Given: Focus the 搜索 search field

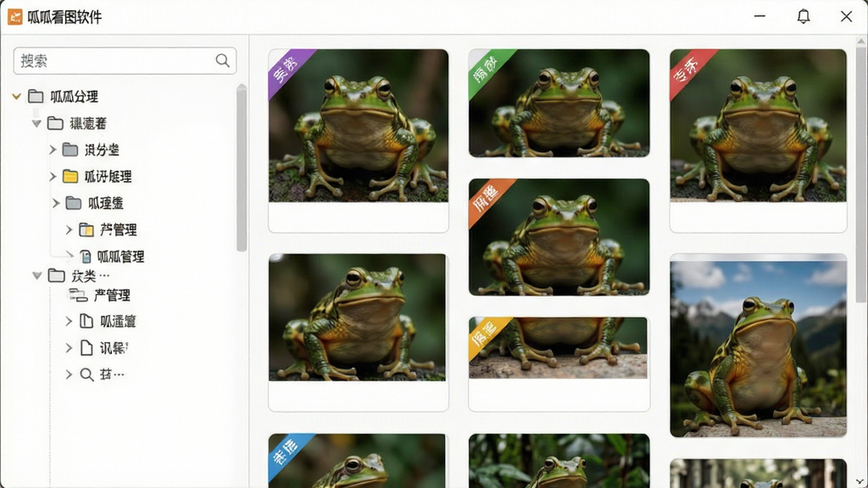Looking at the screenshot, I should coord(125,61).
